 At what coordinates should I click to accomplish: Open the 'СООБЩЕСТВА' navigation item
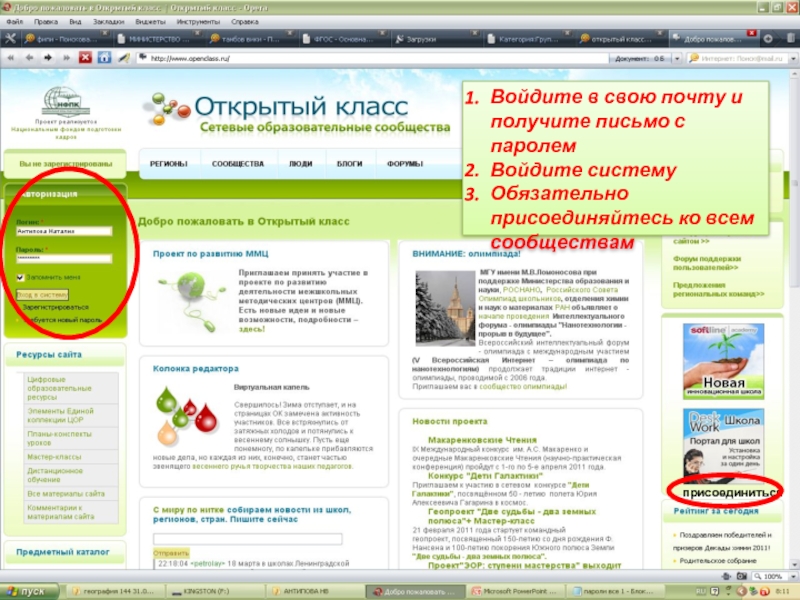point(238,164)
